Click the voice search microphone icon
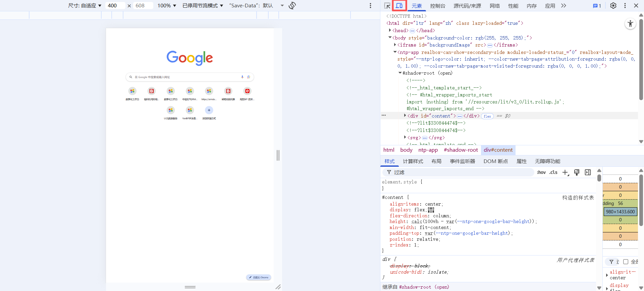Image resolution: width=644 pixels, height=291 pixels. (x=242, y=77)
